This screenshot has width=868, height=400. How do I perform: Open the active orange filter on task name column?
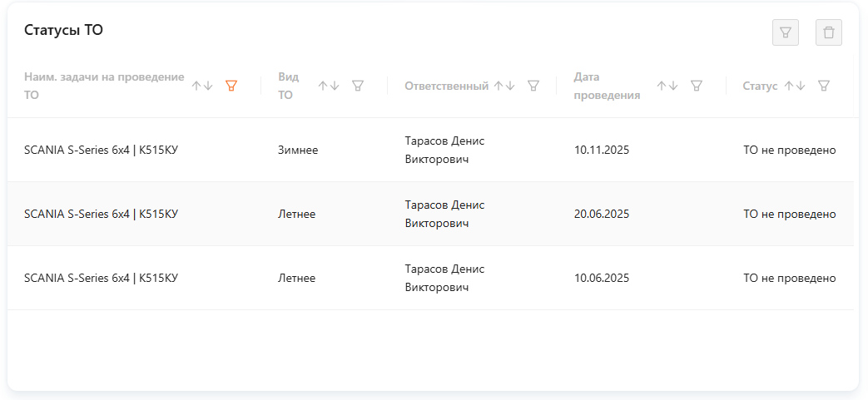click(x=231, y=86)
